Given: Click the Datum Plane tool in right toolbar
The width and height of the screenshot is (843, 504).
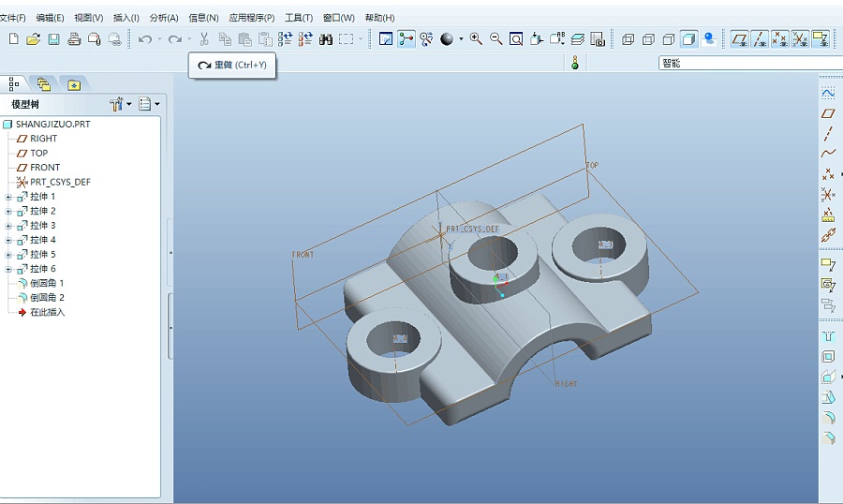Looking at the screenshot, I should point(828,113).
